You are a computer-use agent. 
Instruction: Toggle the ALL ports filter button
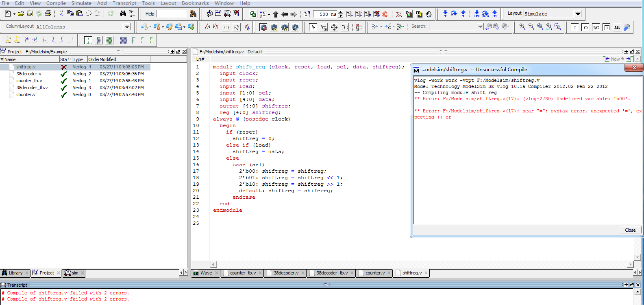[x=617, y=27]
